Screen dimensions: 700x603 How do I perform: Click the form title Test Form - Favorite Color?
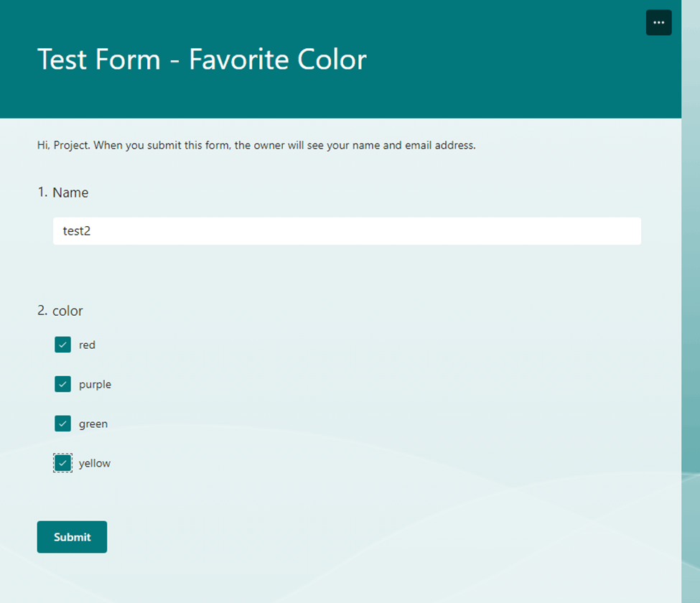(x=202, y=60)
